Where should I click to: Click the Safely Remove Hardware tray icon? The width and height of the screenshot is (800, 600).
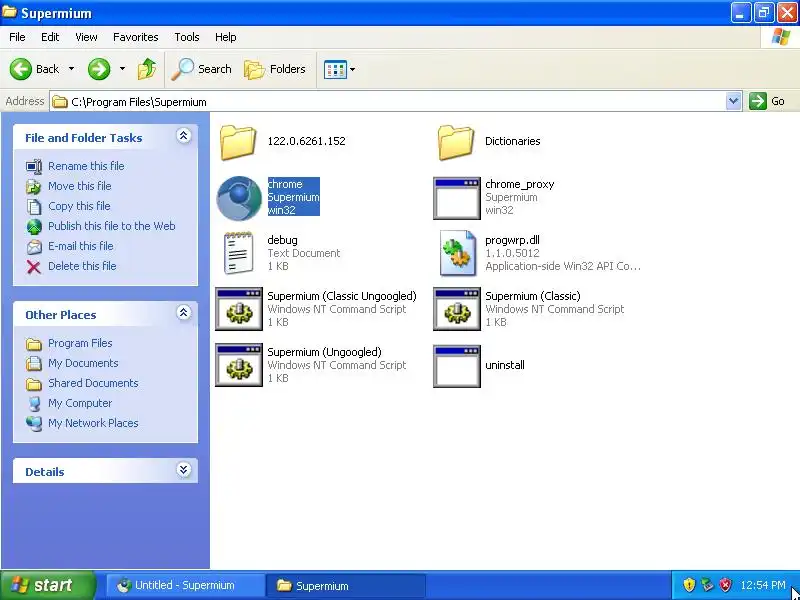pos(707,585)
